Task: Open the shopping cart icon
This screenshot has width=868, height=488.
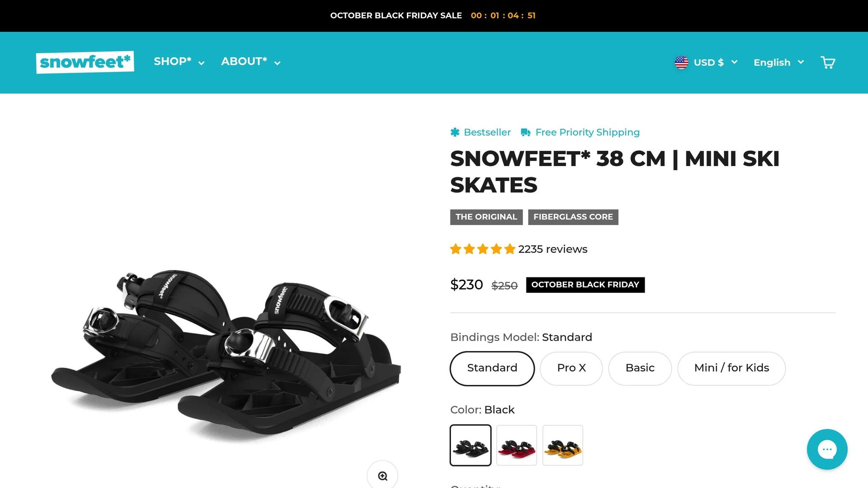Action: pyautogui.click(x=827, y=63)
